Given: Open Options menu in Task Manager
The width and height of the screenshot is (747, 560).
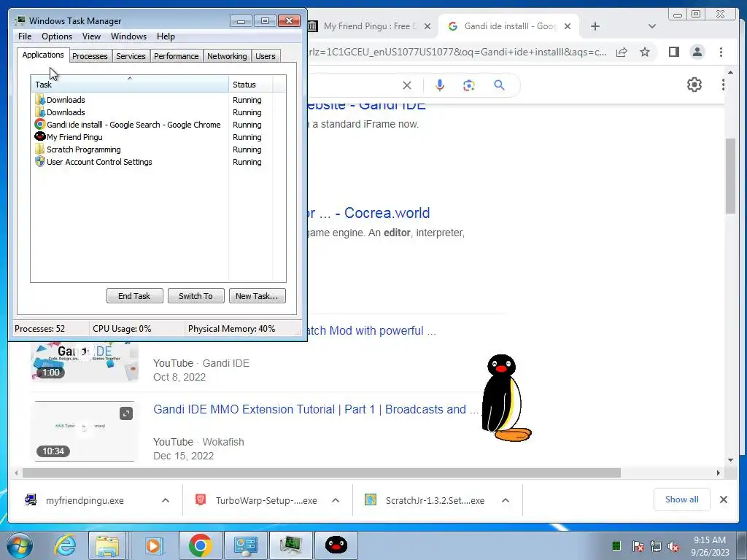Looking at the screenshot, I should tap(57, 36).
